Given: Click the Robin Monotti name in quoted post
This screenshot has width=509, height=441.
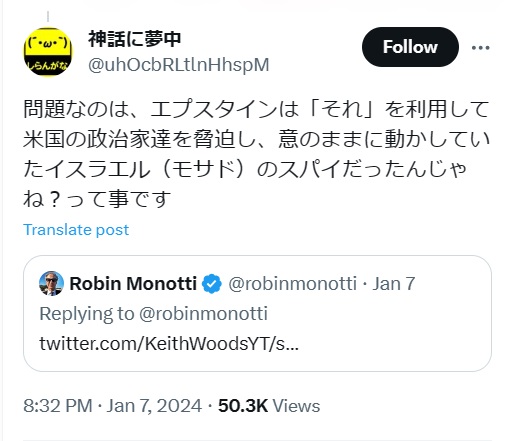Looking at the screenshot, I should (x=133, y=284).
